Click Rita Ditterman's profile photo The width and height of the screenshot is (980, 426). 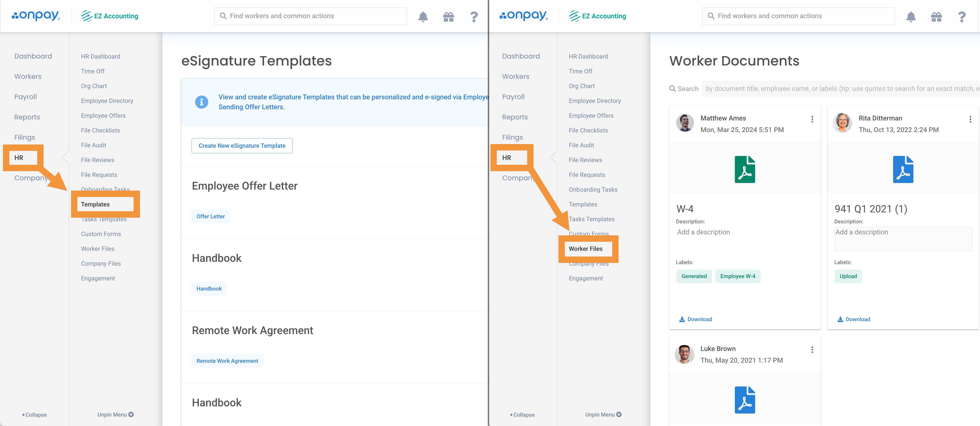click(842, 123)
